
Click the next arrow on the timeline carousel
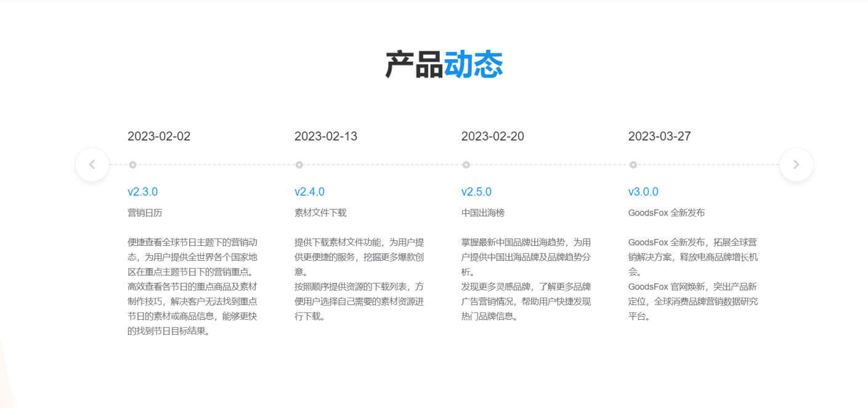click(796, 165)
